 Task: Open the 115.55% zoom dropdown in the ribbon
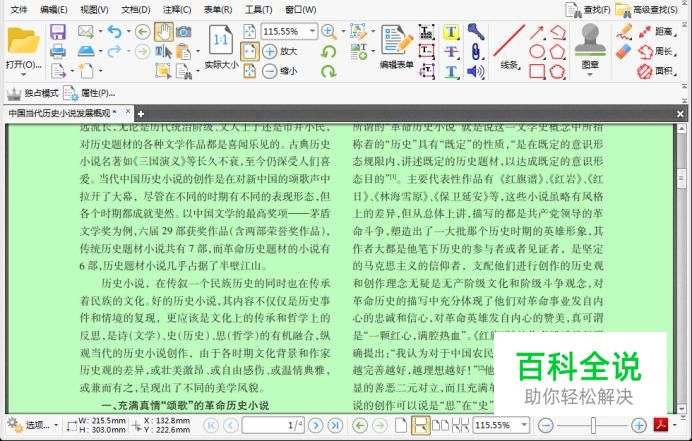312,31
